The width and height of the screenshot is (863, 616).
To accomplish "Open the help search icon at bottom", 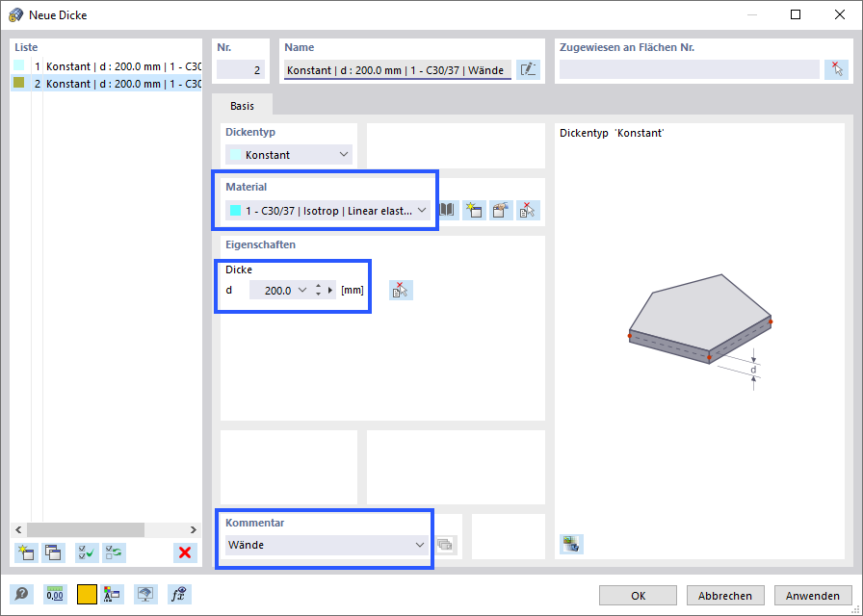I will pyautogui.click(x=22, y=595).
